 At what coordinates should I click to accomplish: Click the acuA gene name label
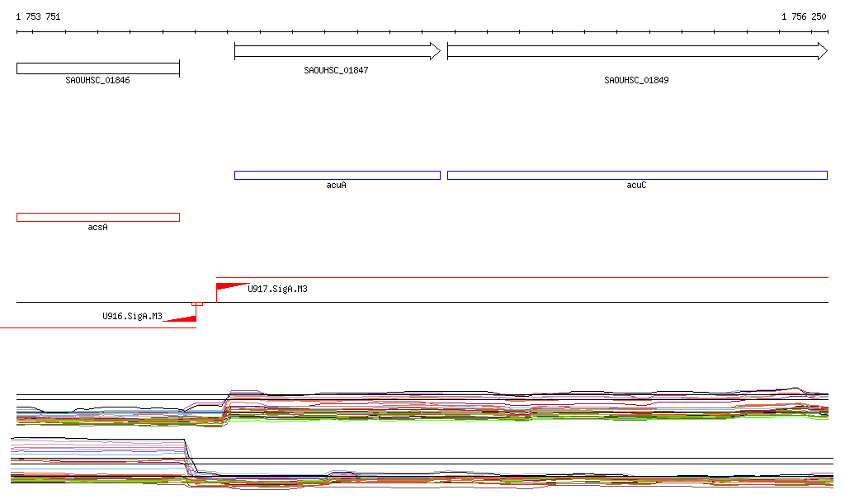[336, 186]
